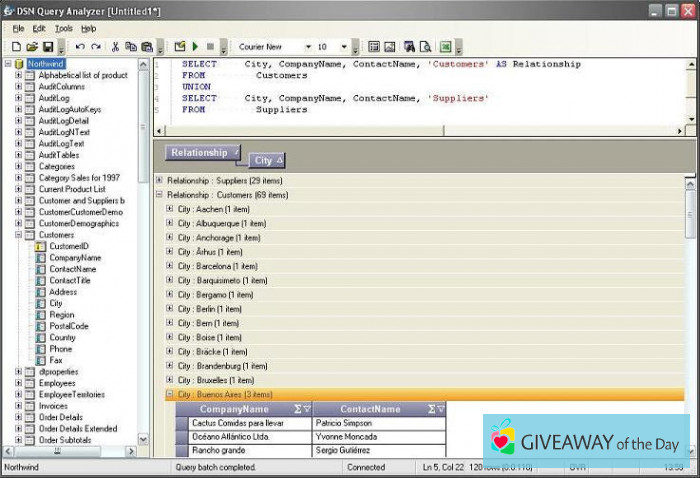Collapse the City : Buenos Aires group

(170, 395)
